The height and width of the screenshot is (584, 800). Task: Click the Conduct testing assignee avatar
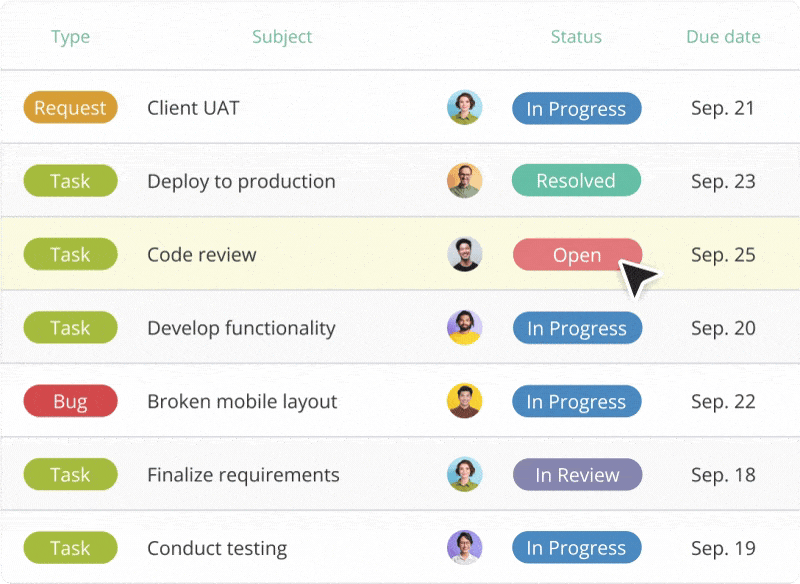point(464,547)
